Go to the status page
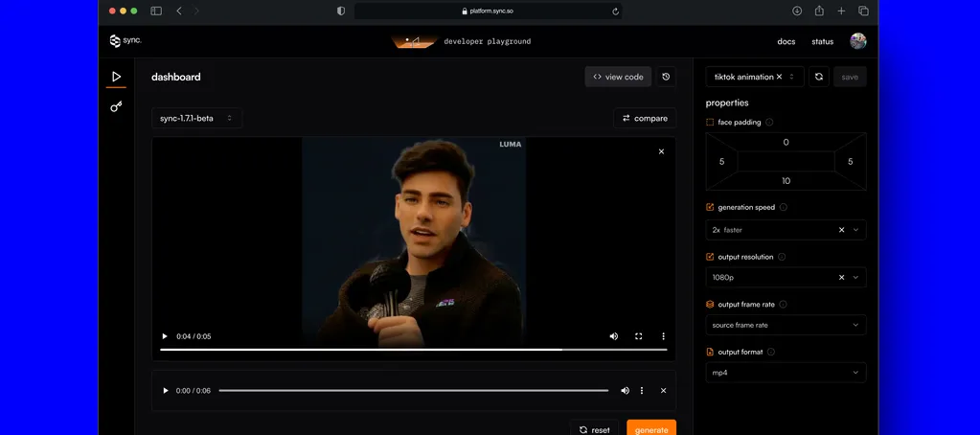The image size is (980, 435). [822, 41]
